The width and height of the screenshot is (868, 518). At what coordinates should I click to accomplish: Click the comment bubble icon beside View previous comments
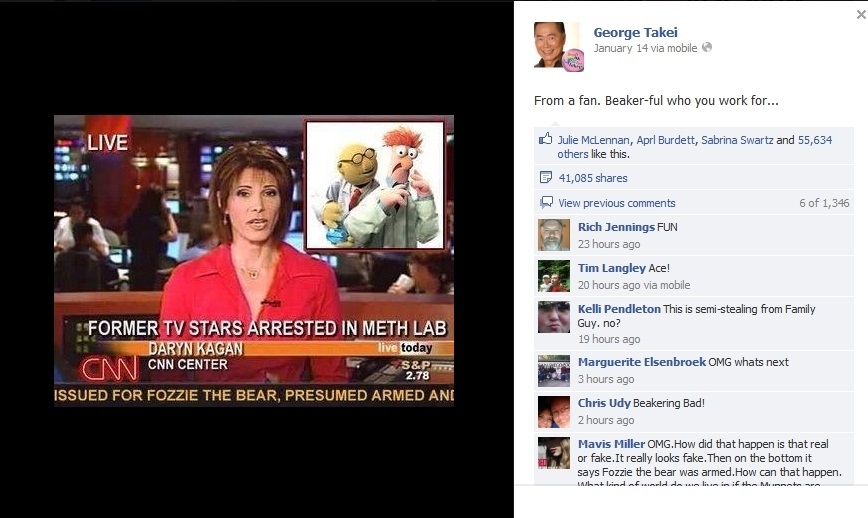[x=546, y=203]
